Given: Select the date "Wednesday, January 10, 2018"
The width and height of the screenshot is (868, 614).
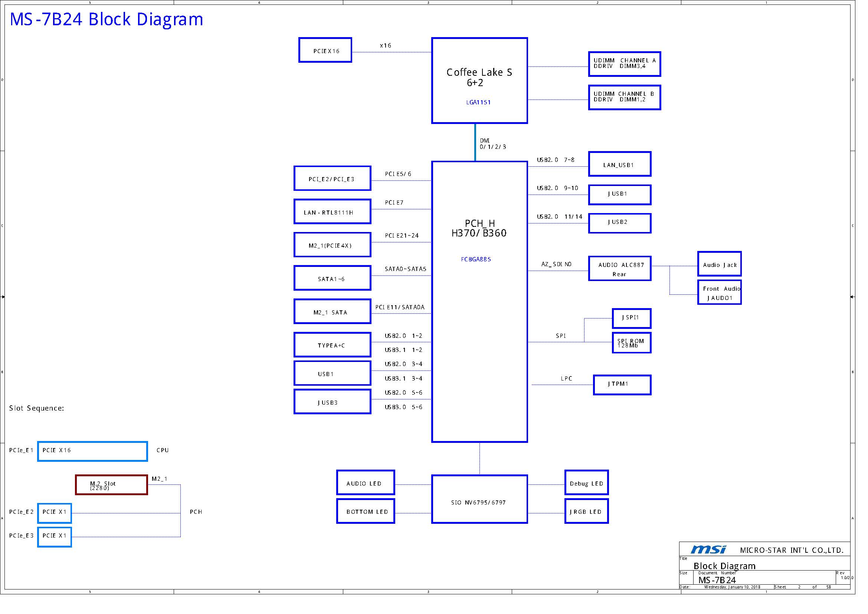Looking at the screenshot, I should point(732,587).
